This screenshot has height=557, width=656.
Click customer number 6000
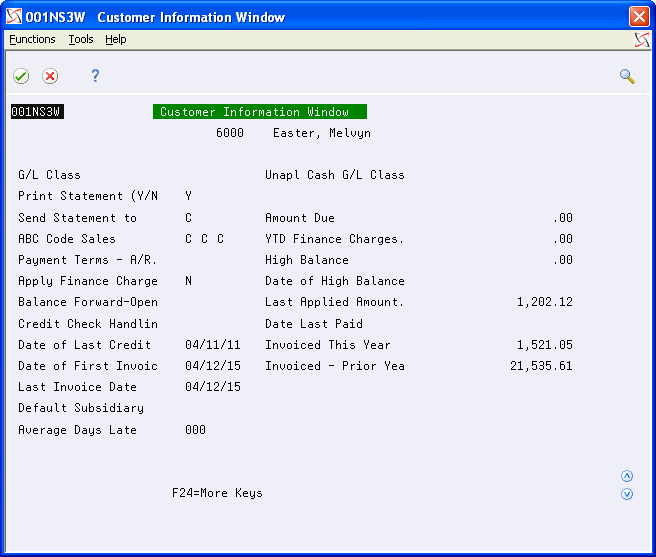230,133
